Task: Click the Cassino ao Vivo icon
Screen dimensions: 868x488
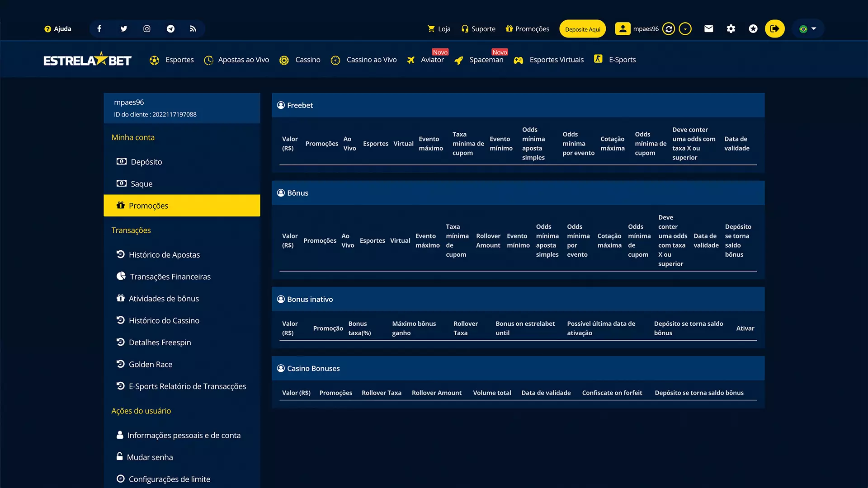Action: pyautogui.click(x=336, y=60)
